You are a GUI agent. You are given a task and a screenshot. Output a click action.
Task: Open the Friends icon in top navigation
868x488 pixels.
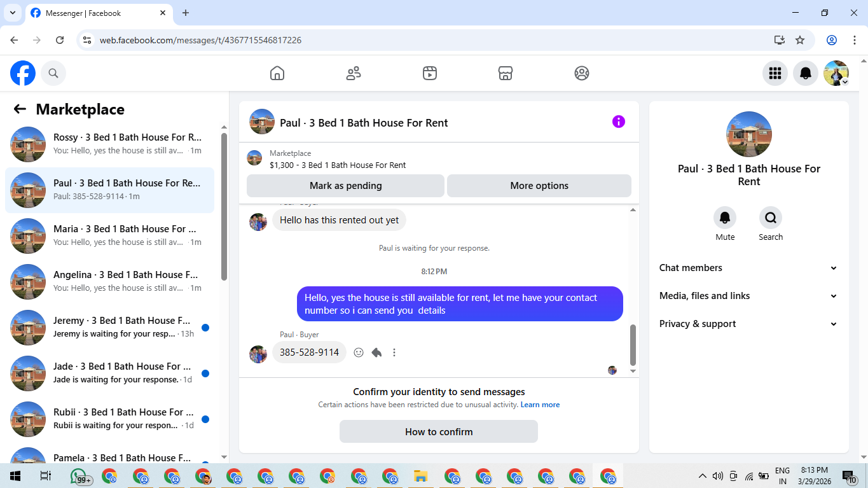pyautogui.click(x=354, y=73)
